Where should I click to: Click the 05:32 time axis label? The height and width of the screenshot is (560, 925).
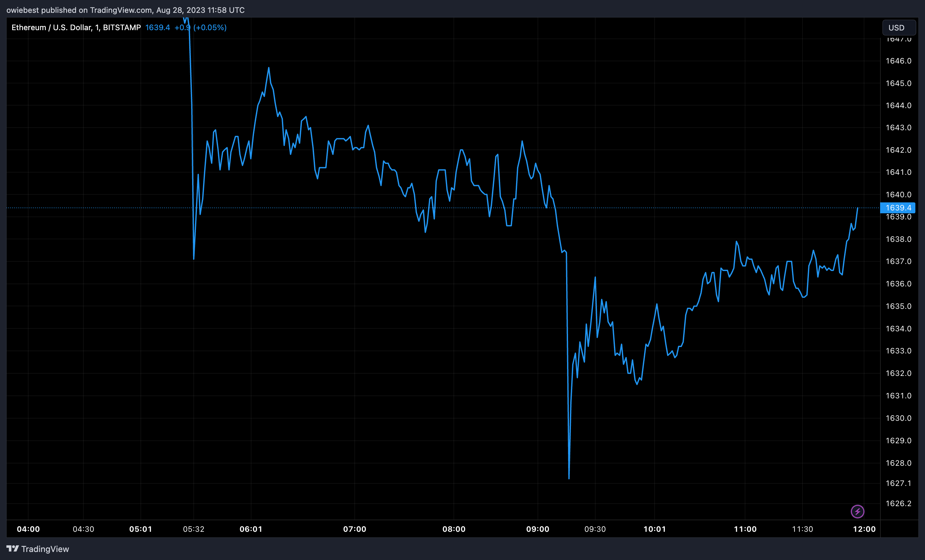pyautogui.click(x=194, y=529)
